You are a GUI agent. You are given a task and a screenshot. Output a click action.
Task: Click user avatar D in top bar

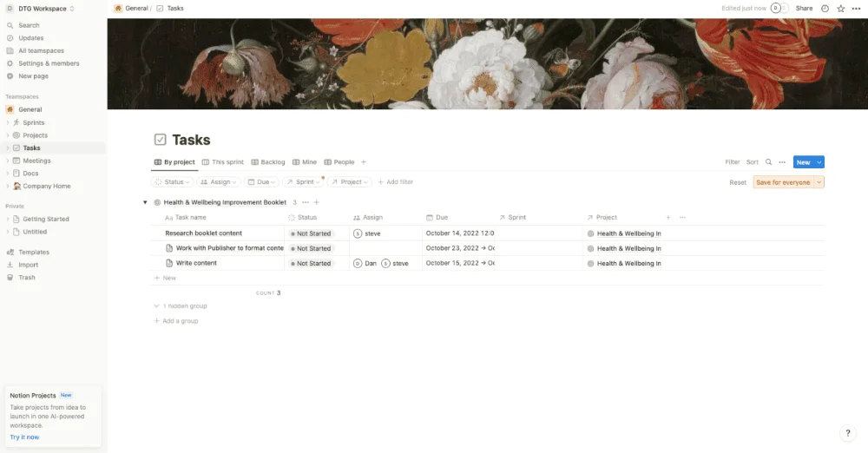pos(775,9)
